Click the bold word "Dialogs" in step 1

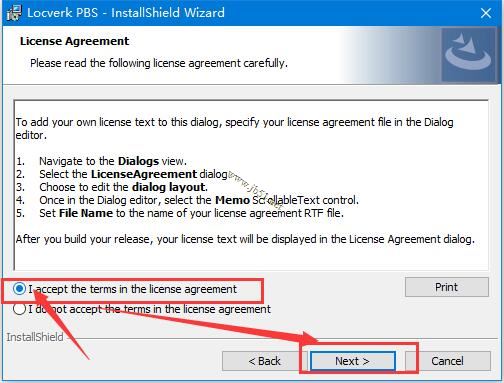[138, 161]
